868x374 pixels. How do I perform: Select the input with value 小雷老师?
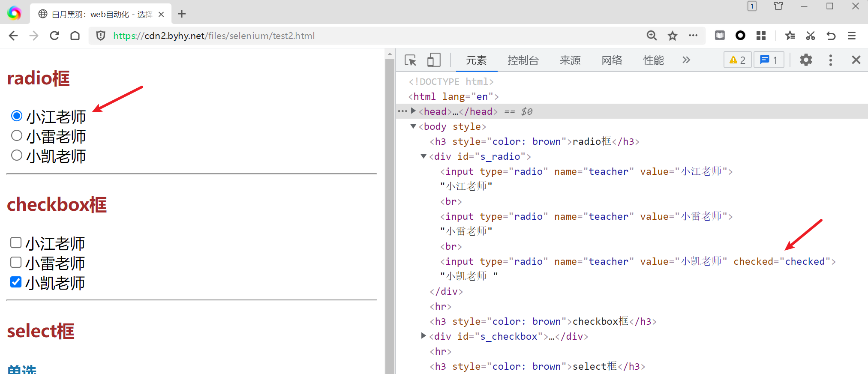pos(586,216)
